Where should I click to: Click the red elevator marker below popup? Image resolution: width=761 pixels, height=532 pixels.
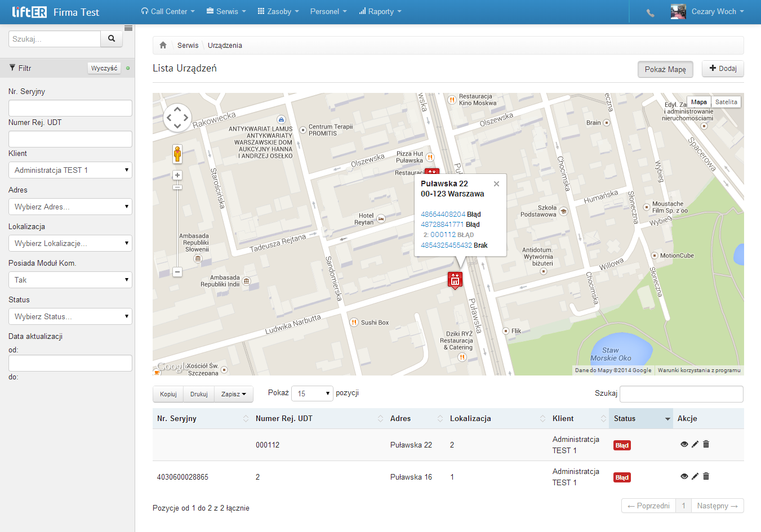click(x=455, y=279)
